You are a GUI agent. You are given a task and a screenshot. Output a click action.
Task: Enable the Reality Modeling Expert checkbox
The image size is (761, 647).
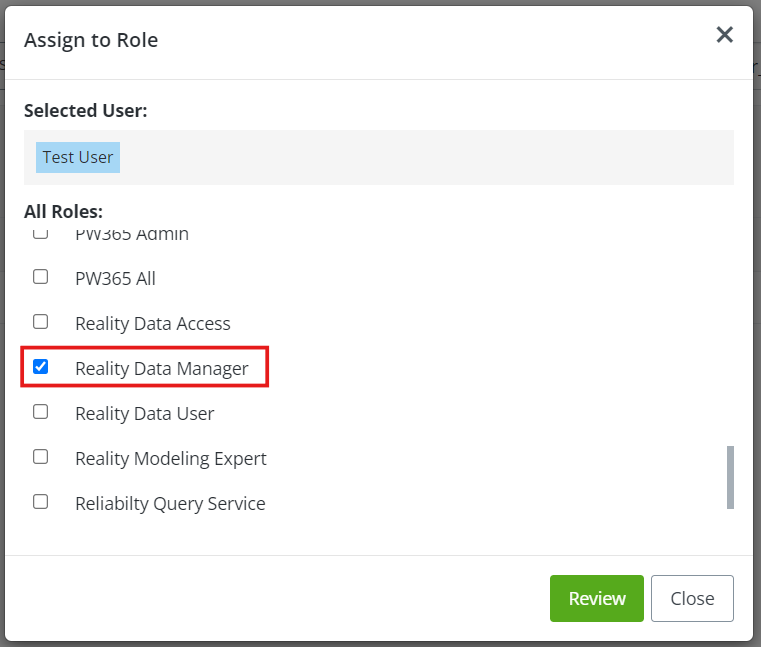(x=40, y=457)
